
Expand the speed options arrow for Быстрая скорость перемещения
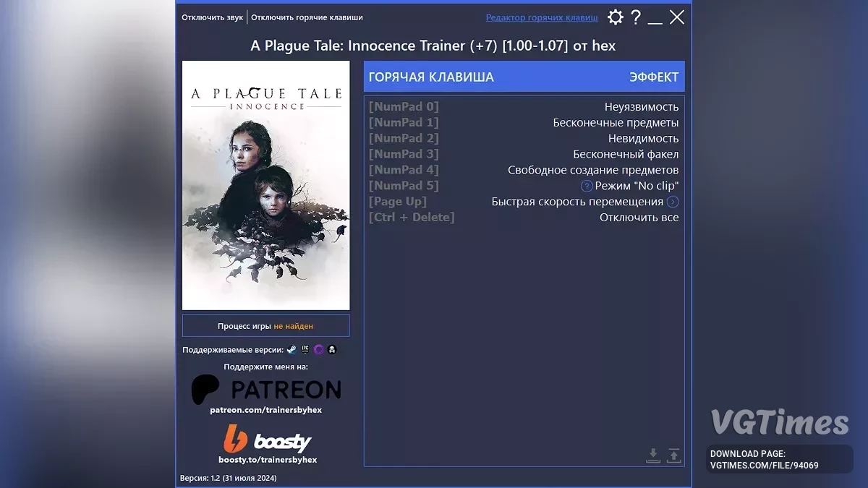click(x=673, y=202)
